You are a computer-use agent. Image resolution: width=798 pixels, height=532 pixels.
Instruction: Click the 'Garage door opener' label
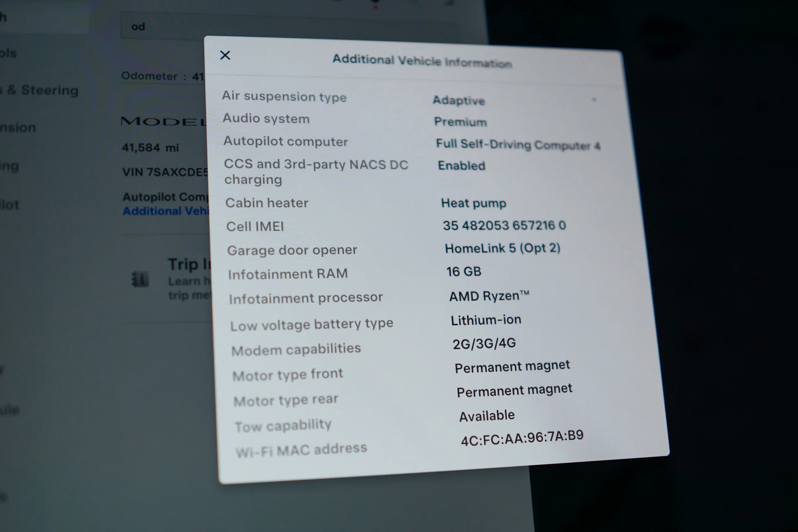coord(292,251)
